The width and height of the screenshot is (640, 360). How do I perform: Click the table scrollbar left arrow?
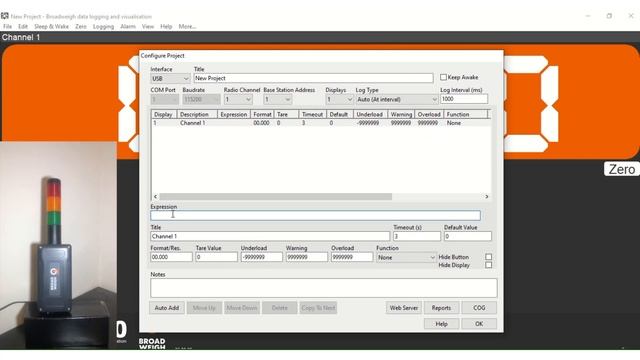(x=155, y=197)
